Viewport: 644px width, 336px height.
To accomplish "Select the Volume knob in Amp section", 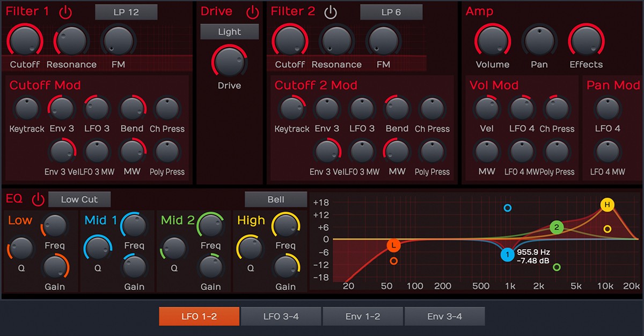I will (492, 40).
